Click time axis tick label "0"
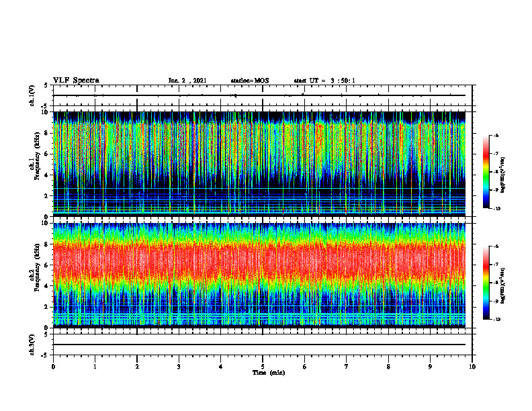Viewport: 532px width, 411px height. (x=53, y=367)
